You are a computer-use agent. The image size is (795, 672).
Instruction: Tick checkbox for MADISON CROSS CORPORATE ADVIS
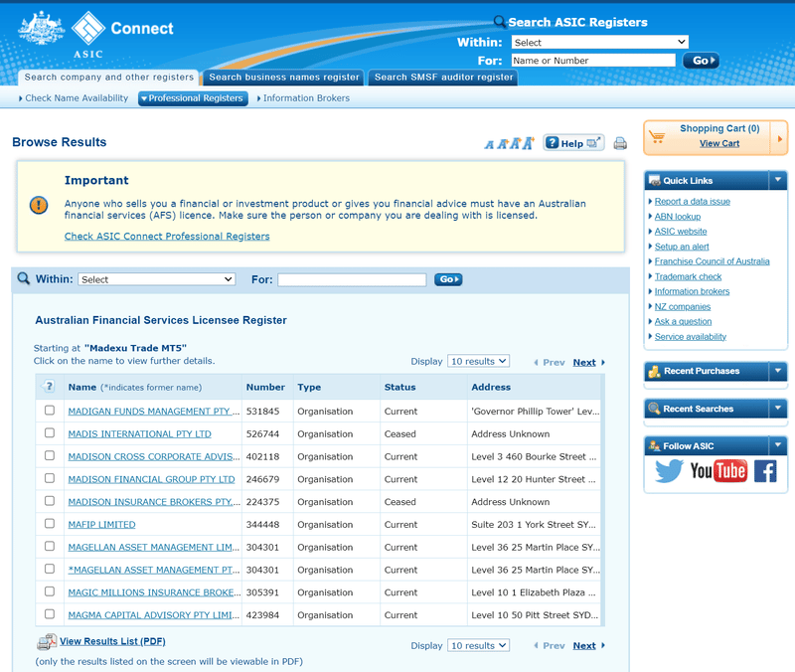[x=49, y=455]
